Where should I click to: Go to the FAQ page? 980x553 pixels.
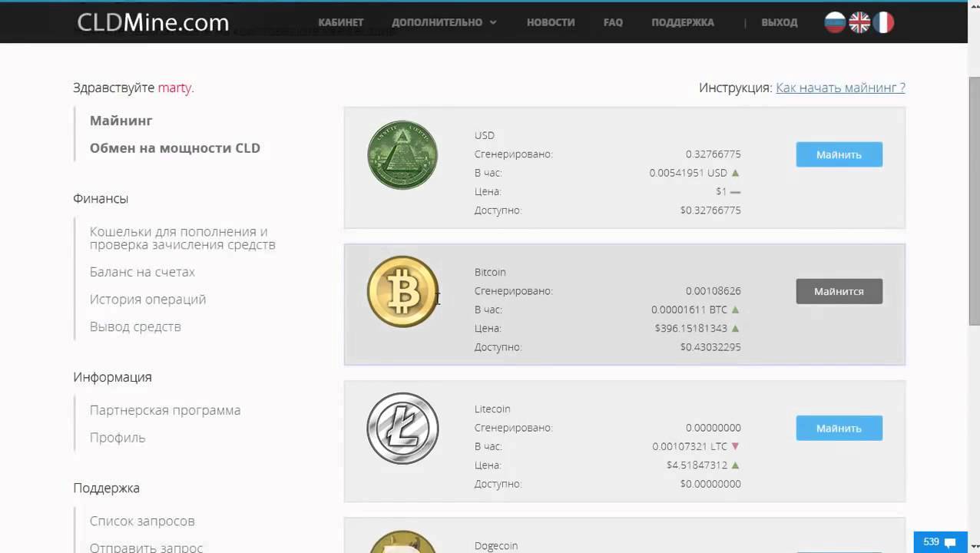coord(613,22)
